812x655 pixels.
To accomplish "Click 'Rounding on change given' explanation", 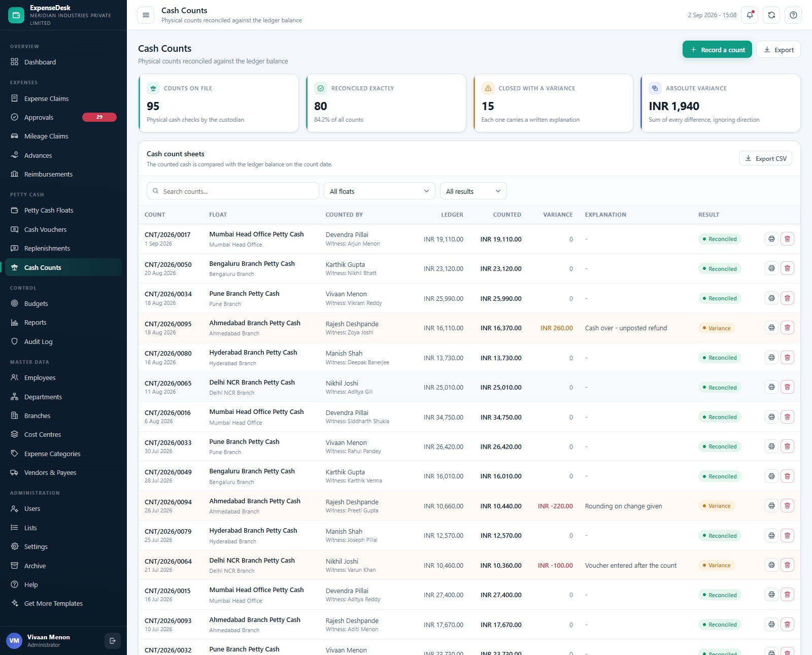I will point(623,506).
